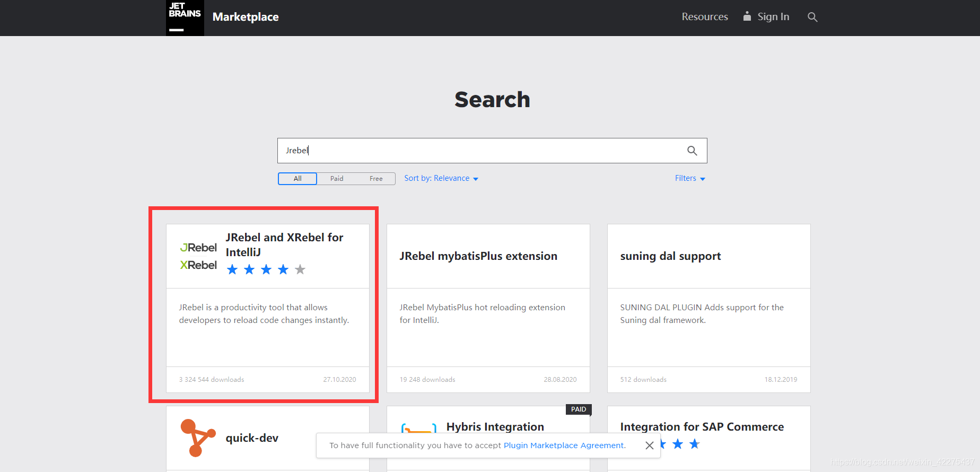Click the Sign In link

(773, 16)
